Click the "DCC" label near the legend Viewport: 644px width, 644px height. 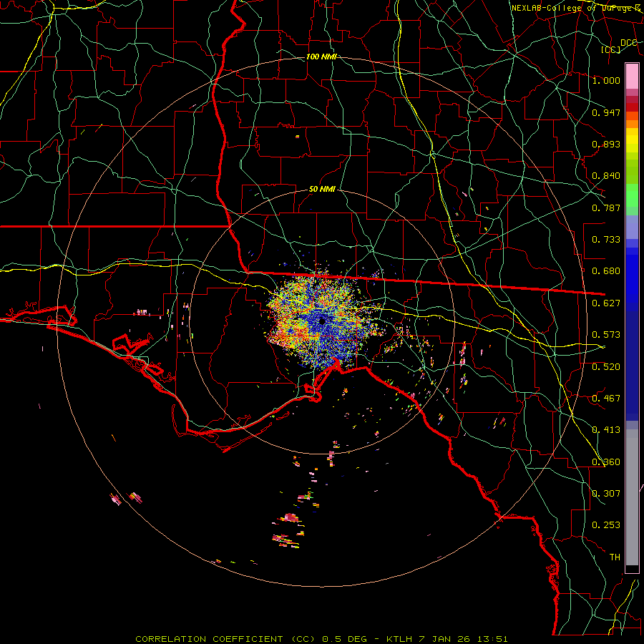(x=629, y=43)
